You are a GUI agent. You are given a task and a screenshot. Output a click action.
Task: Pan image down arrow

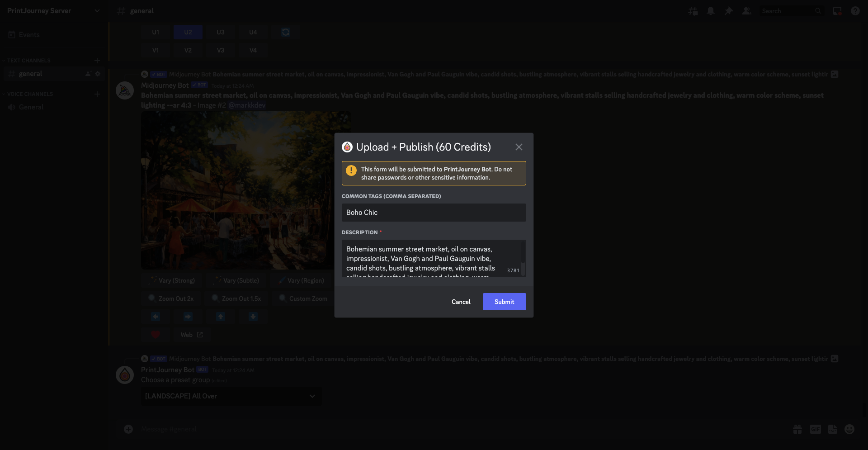253,317
